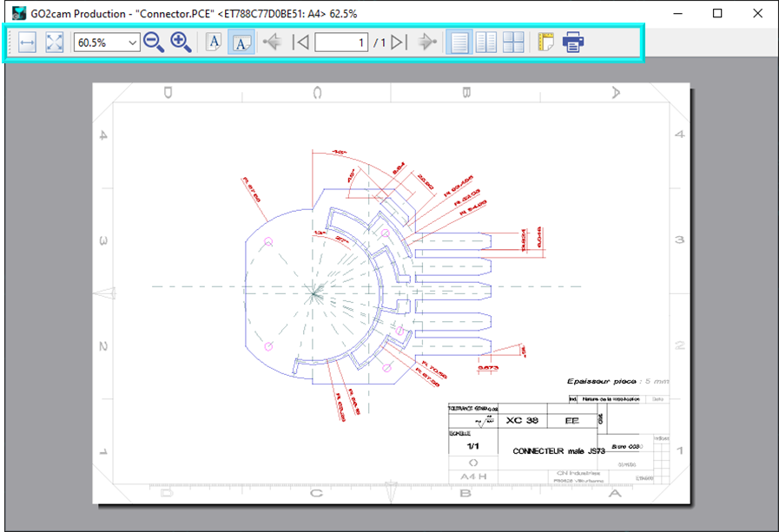
Task: Open the page setup dialog
Action: pos(545,43)
